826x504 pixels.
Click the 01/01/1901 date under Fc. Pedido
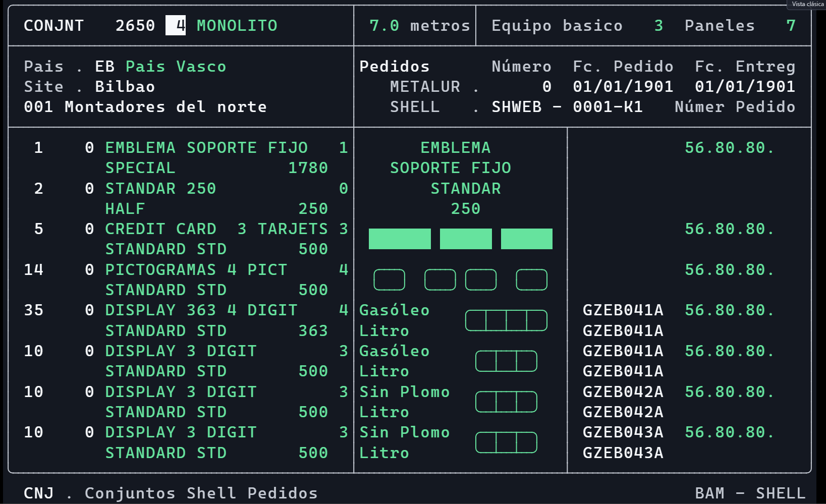[623, 87]
